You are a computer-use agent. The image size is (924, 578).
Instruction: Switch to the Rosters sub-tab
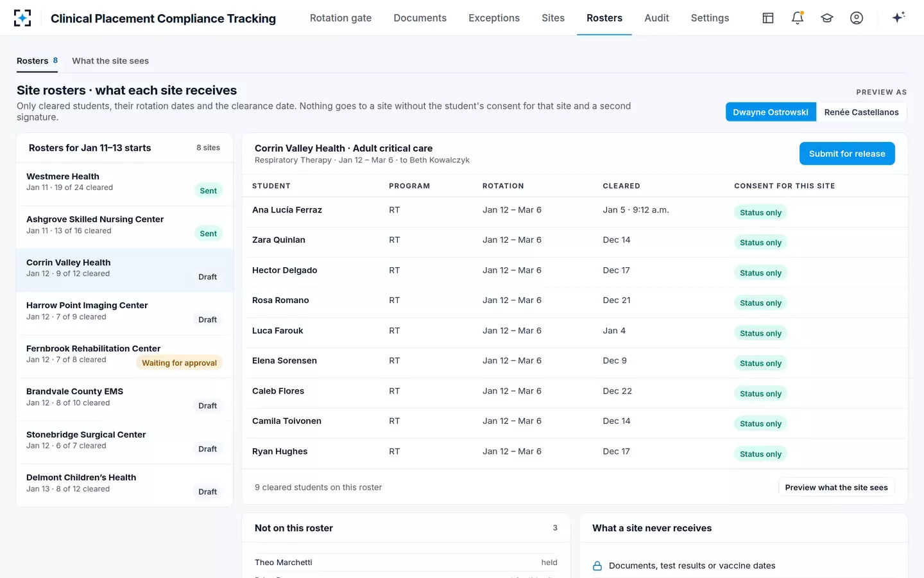(x=37, y=61)
